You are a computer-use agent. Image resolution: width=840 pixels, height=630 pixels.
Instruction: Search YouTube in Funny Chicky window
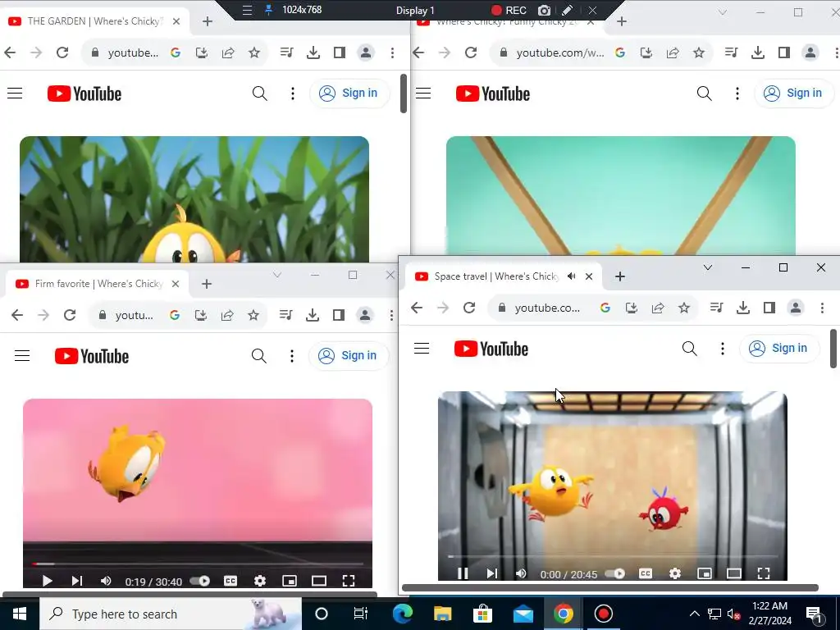click(705, 94)
